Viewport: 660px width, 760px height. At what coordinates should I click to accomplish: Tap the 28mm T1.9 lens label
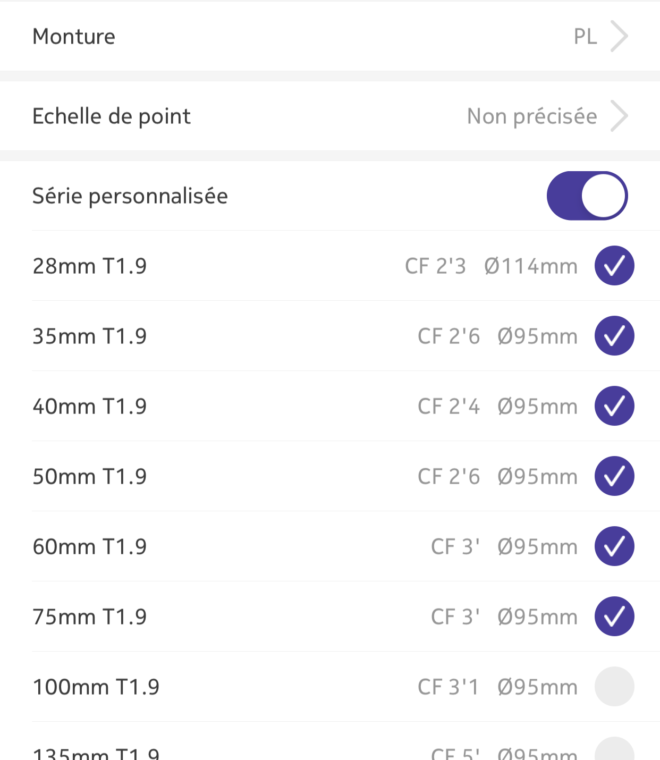click(x=90, y=266)
